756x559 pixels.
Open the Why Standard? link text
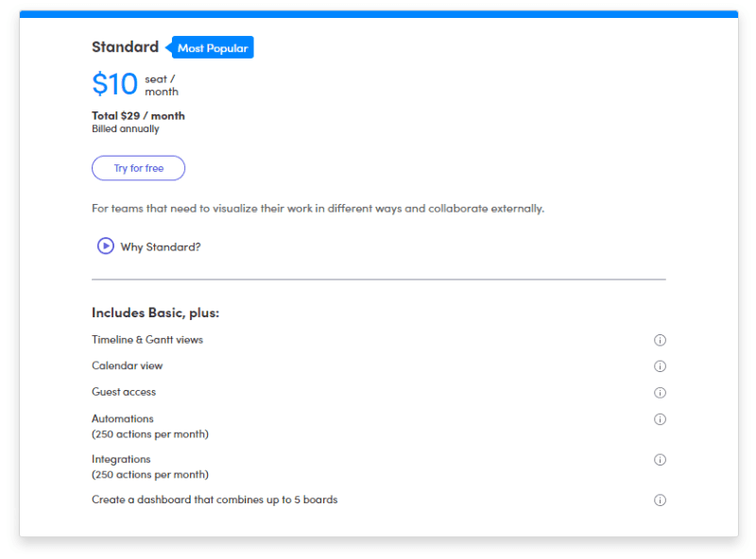coord(161,246)
